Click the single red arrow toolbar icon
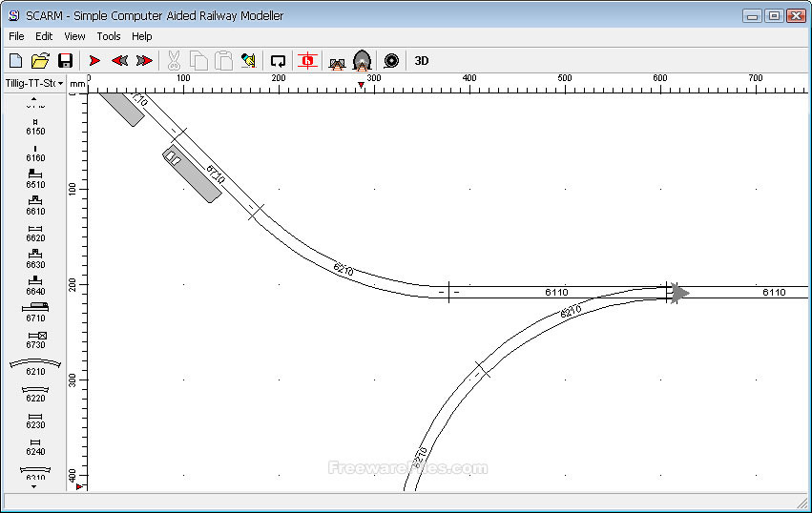 [95, 60]
